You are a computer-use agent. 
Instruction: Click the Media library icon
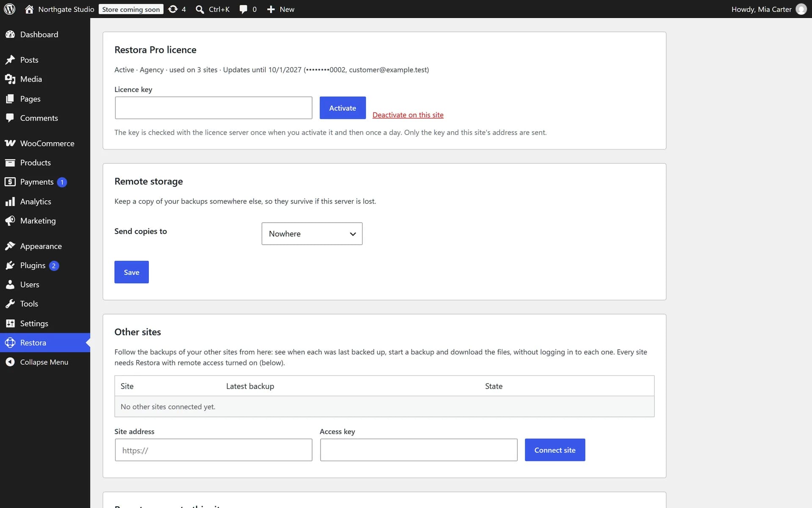pos(10,79)
